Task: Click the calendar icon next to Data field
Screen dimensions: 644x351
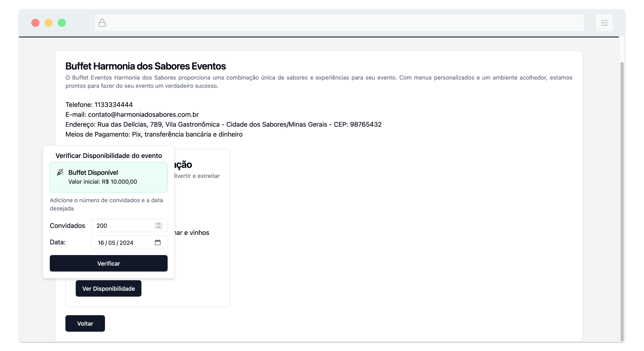Action: (x=158, y=242)
